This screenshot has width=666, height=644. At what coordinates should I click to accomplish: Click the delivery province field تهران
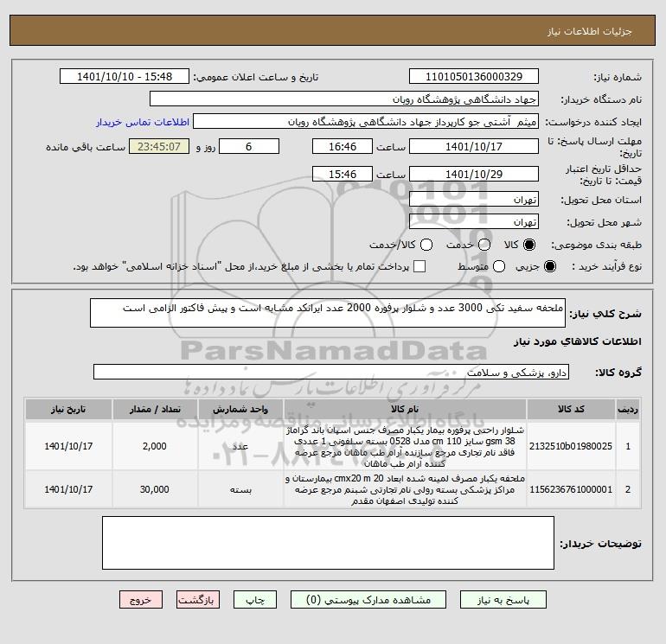[x=474, y=199]
